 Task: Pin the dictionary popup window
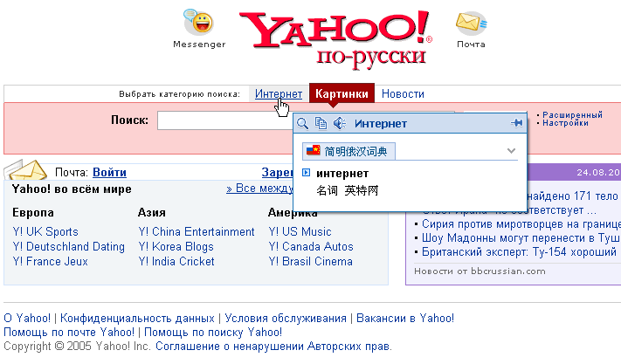(x=515, y=124)
